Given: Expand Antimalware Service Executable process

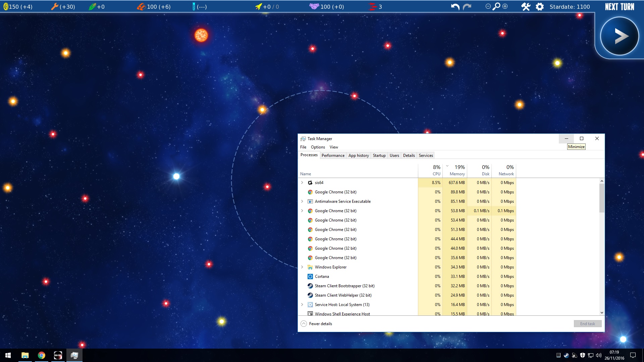Looking at the screenshot, I should point(302,201).
